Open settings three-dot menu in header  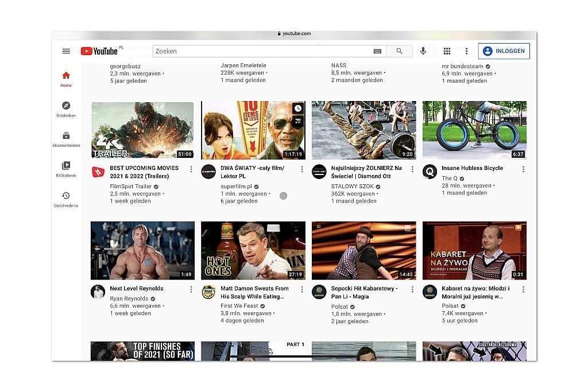coord(466,51)
